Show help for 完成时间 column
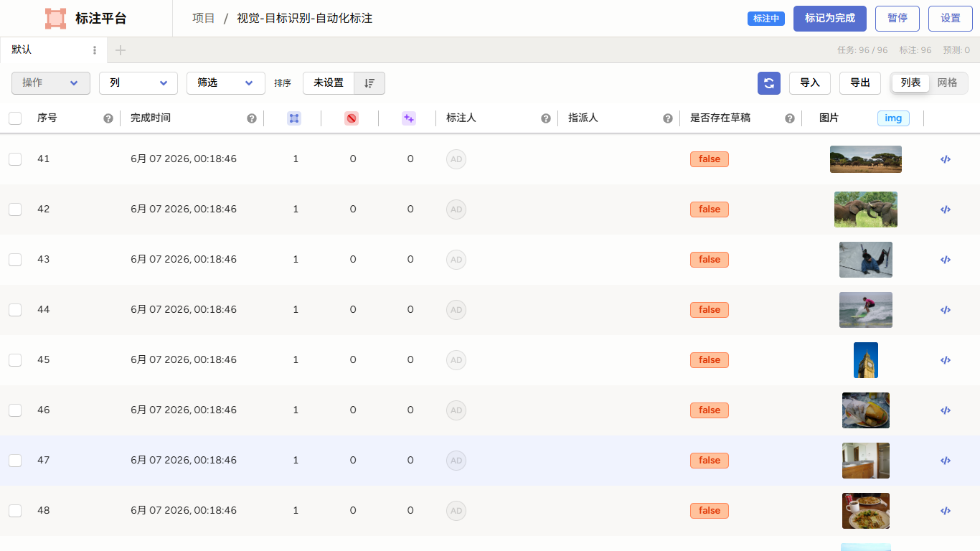 (252, 118)
